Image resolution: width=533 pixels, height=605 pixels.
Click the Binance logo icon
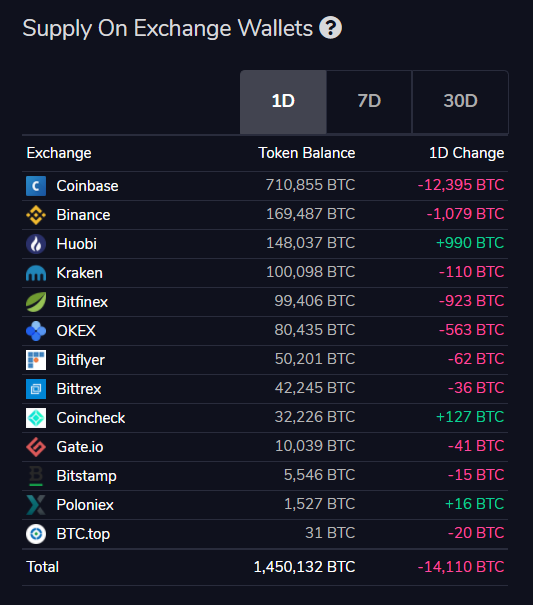[x=36, y=215]
